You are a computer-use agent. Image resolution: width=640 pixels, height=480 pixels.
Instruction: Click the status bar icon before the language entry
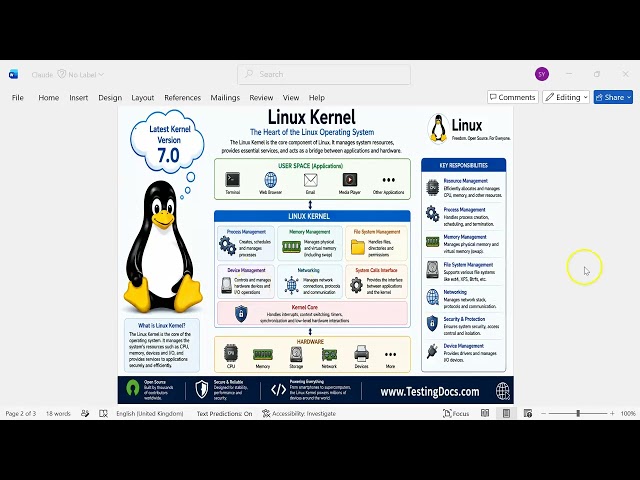click(103, 413)
